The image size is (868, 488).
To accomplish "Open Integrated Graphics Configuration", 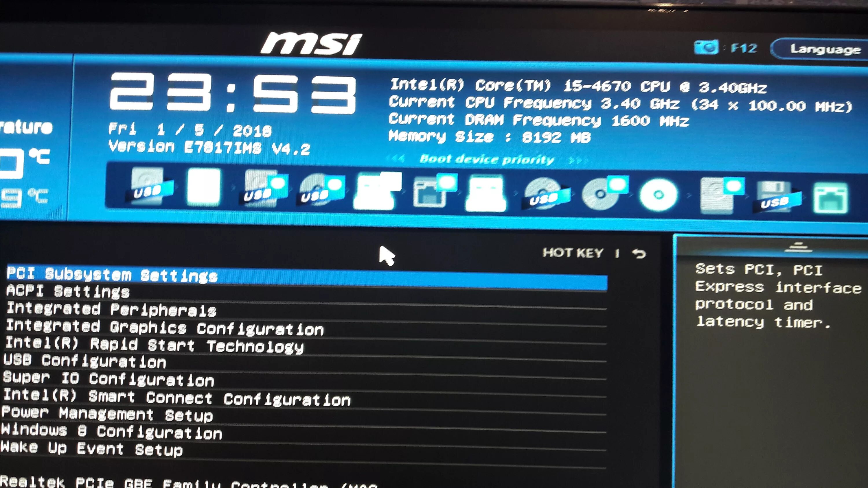I will (x=165, y=327).
